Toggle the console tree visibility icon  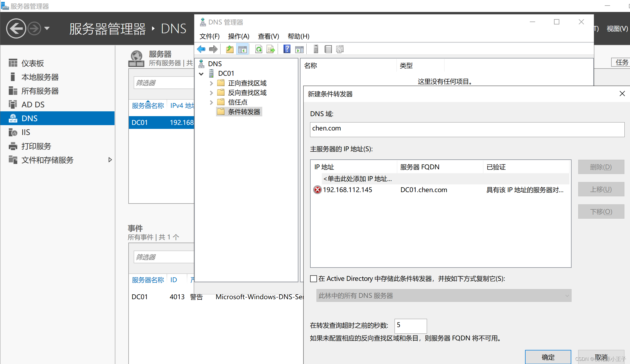[x=242, y=49]
